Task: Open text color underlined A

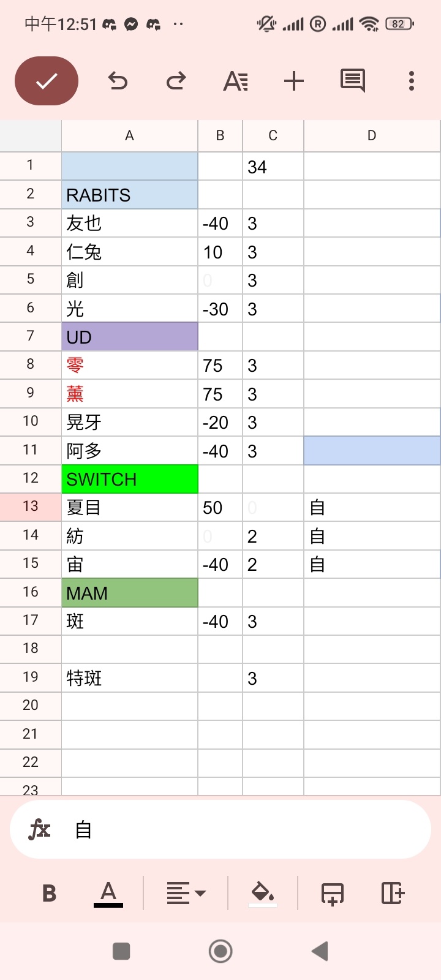Action: [108, 894]
